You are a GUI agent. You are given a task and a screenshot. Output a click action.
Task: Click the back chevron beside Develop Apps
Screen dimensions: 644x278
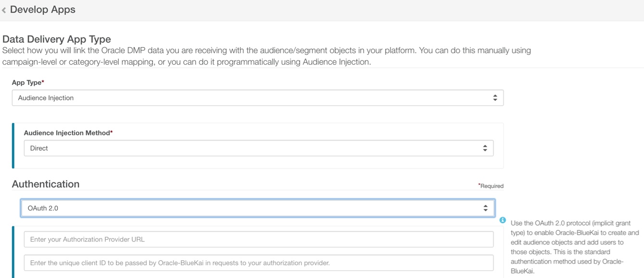tap(4, 10)
